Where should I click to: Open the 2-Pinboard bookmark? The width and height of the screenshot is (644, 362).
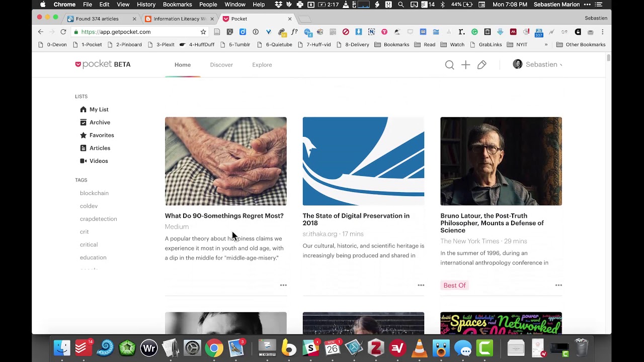pos(125,44)
